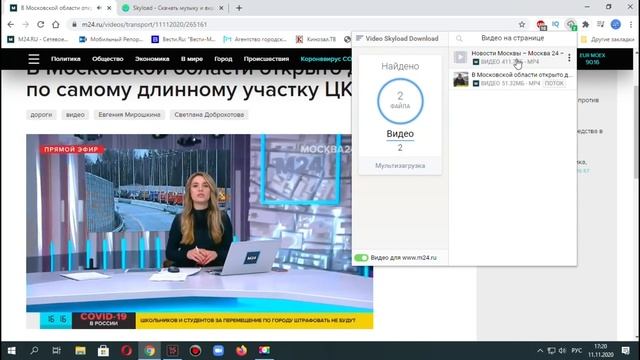Close the Skyload tab
This screenshot has width=640, height=360.
pyautogui.click(x=221, y=8)
